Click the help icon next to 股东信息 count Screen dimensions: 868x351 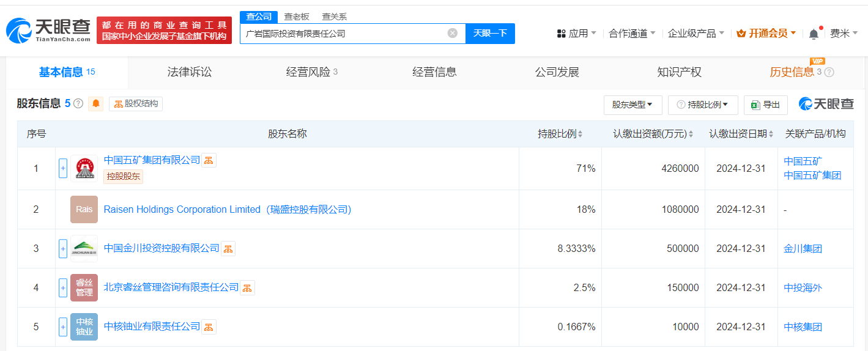[x=78, y=104]
